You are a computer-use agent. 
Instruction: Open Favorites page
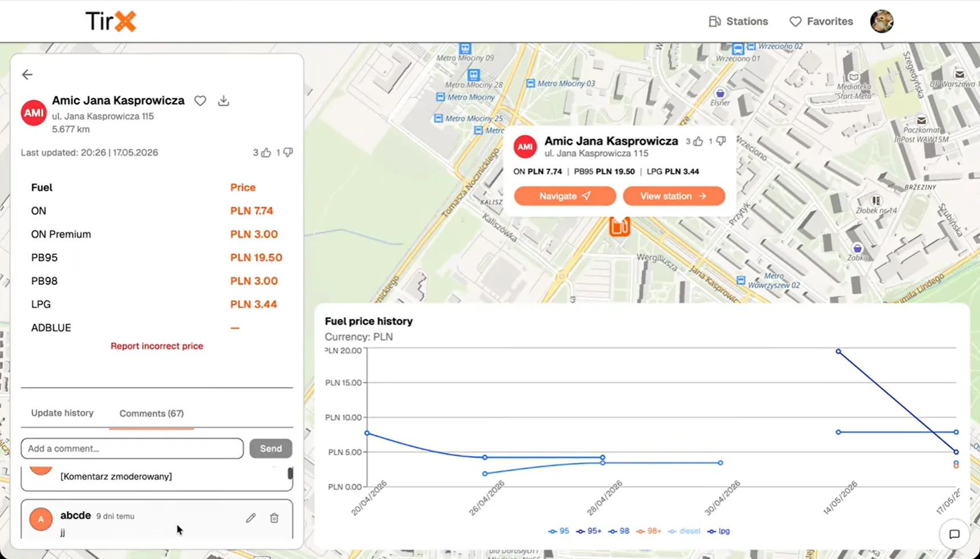pos(821,21)
